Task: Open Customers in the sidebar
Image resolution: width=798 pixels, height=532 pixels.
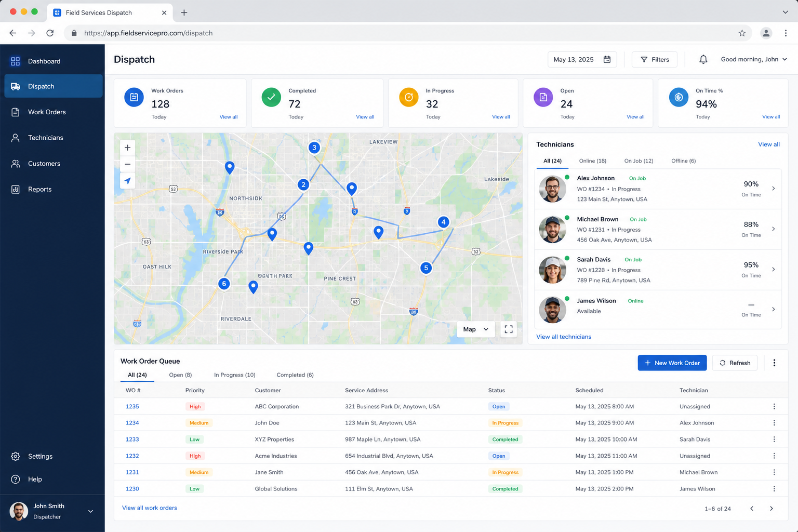Action: point(53,164)
